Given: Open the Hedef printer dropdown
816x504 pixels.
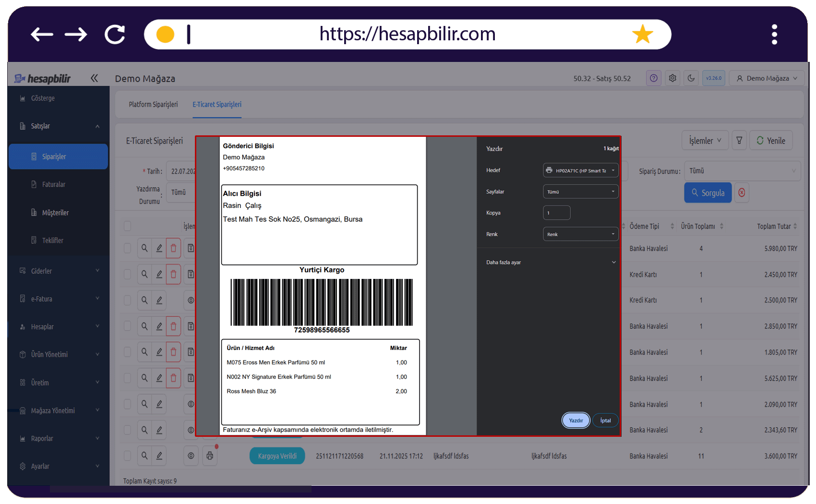Looking at the screenshot, I should (x=580, y=170).
